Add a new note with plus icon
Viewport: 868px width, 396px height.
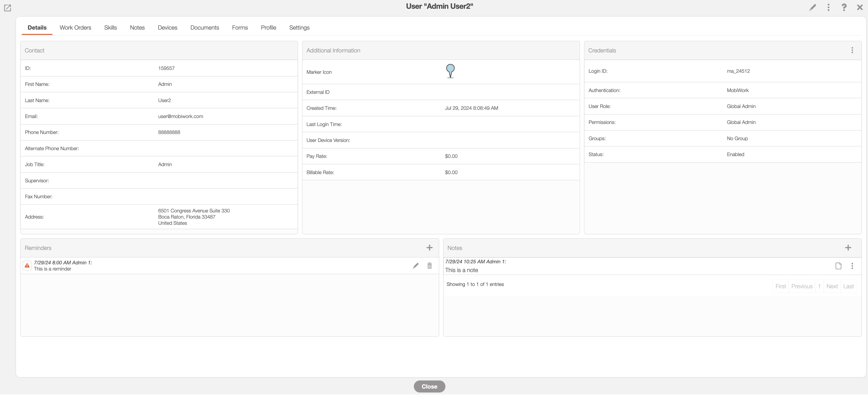pyautogui.click(x=848, y=248)
